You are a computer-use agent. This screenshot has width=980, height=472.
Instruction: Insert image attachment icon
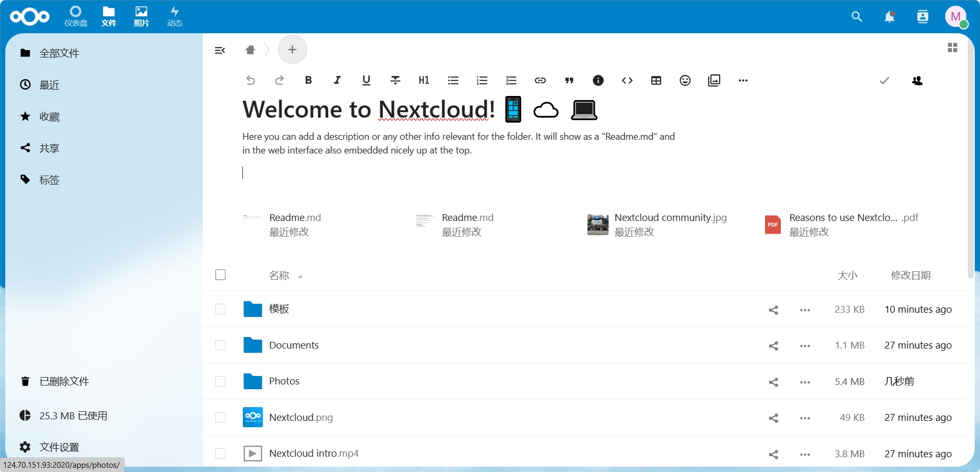[x=714, y=80]
